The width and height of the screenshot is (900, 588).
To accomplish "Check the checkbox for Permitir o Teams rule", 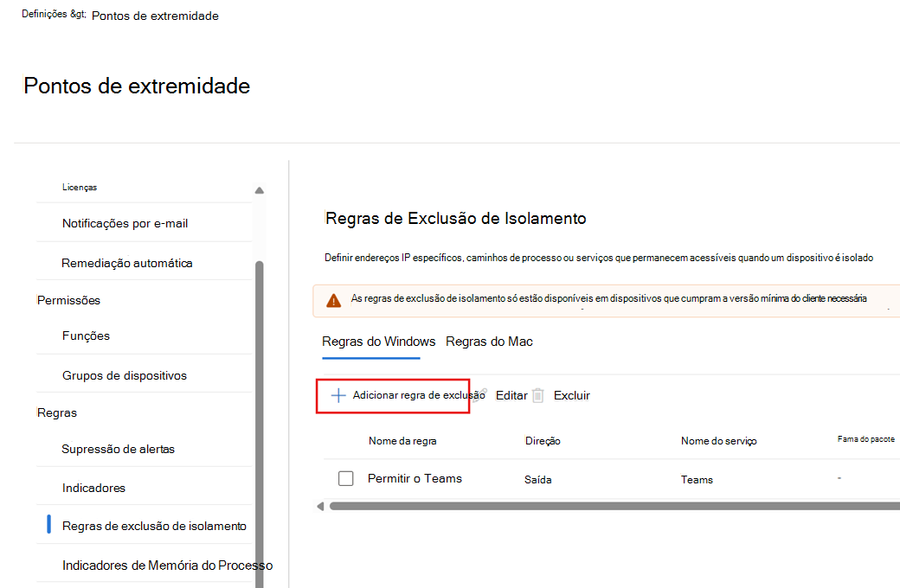I will tap(346, 477).
